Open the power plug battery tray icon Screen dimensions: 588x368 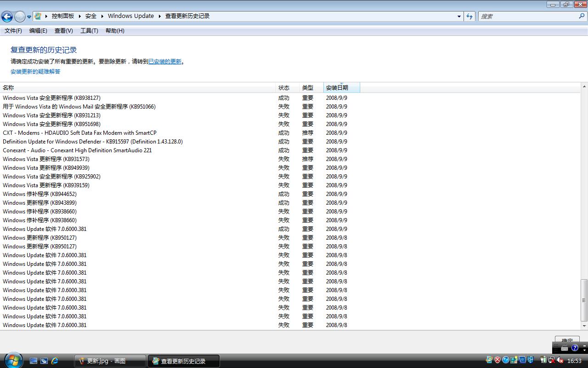pyautogui.click(x=543, y=360)
